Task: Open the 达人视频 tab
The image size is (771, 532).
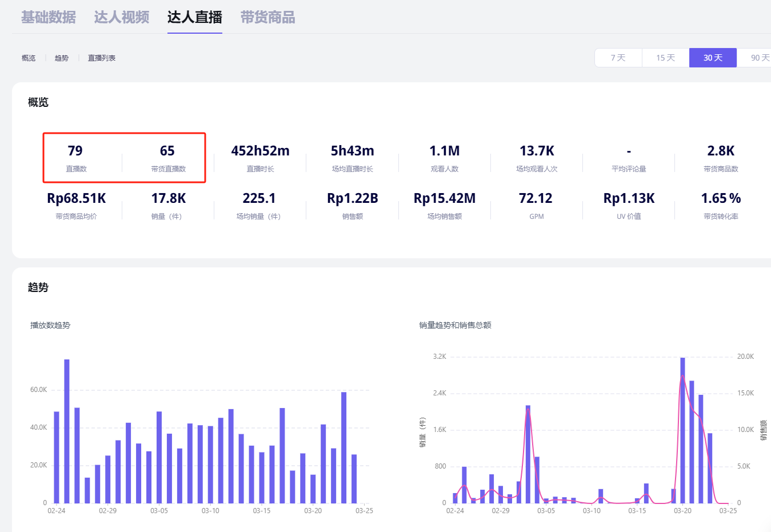Action: tap(121, 17)
